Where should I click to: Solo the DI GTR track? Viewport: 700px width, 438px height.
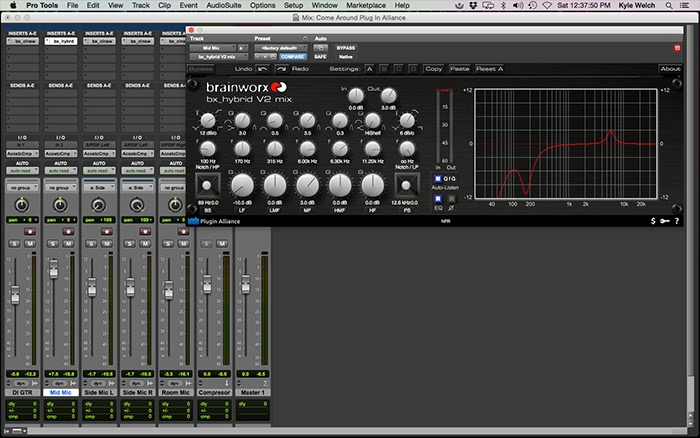(15, 243)
